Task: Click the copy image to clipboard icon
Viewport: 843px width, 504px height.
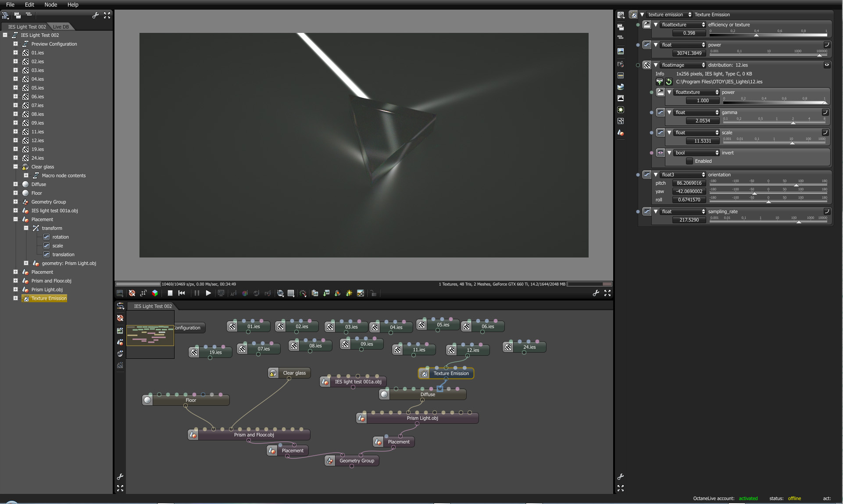Action: pyautogui.click(x=315, y=293)
